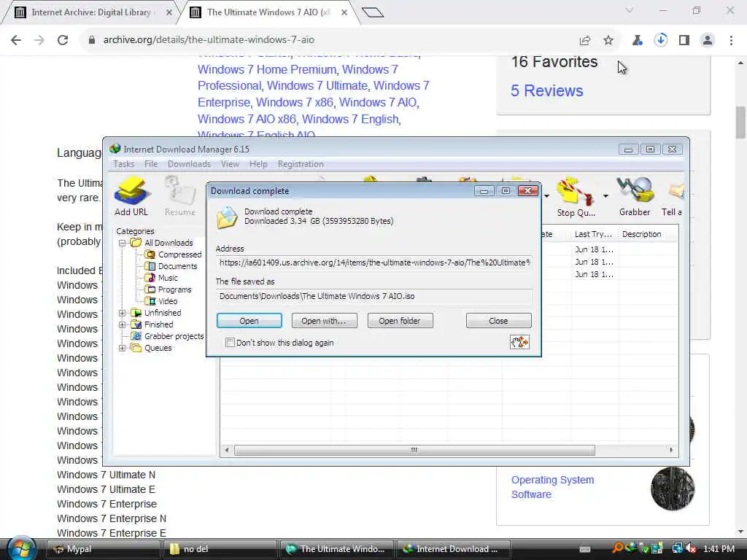Click the Add URL icon in IDM toolbar
The height and width of the screenshot is (560, 747).
pos(131,192)
